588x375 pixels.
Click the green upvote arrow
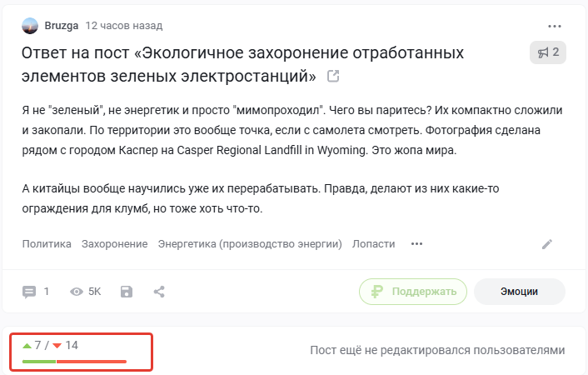pos(27,345)
